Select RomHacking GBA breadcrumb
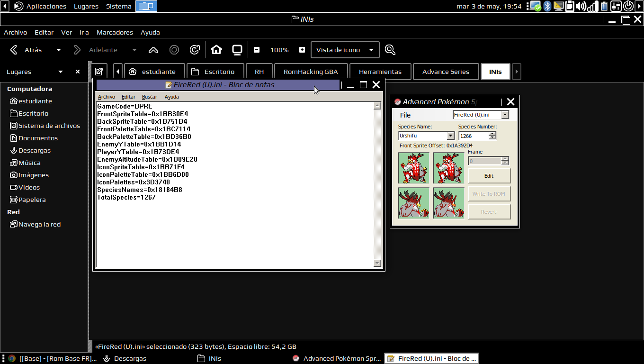This screenshot has width=644, height=364. click(311, 72)
